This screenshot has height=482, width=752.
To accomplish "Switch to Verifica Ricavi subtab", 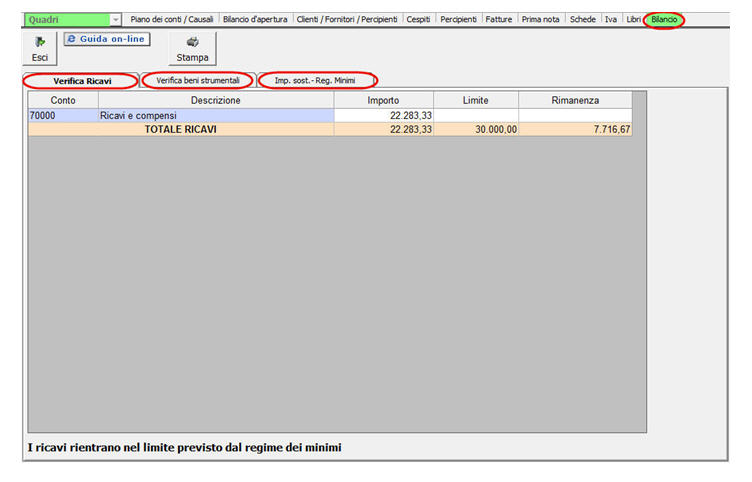I will coord(82,81).
